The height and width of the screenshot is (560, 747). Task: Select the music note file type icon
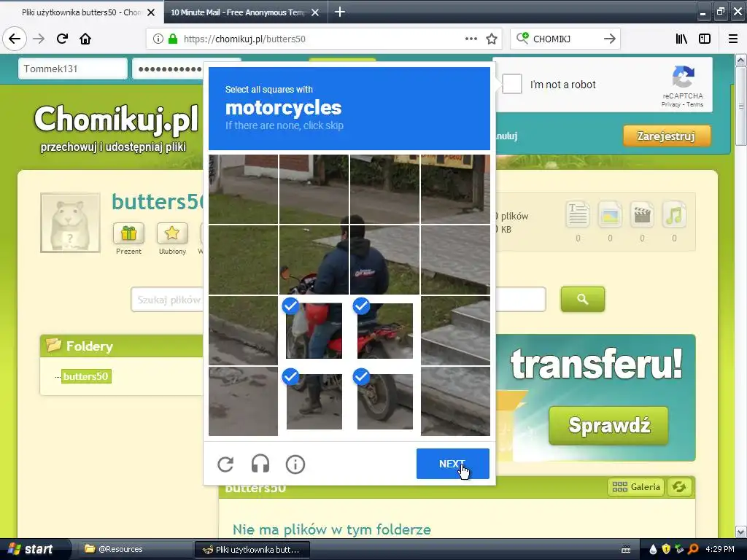[x=674, y=215]
